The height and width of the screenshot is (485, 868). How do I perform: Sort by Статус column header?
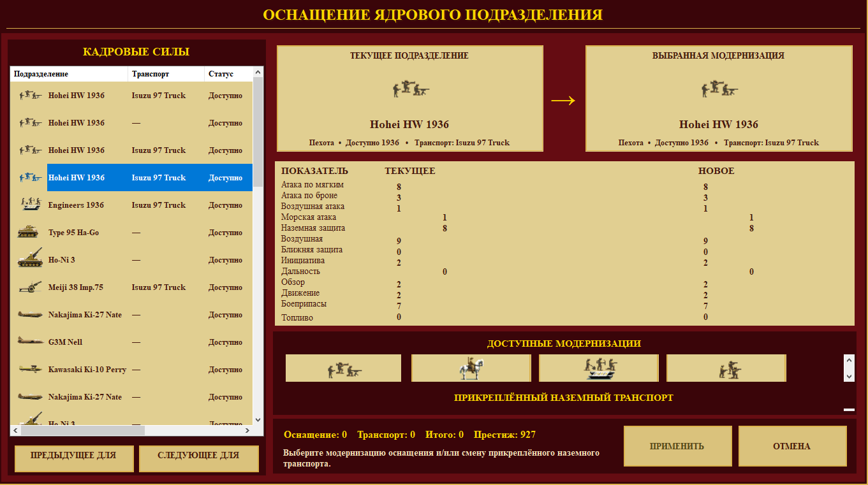point(228,74)
